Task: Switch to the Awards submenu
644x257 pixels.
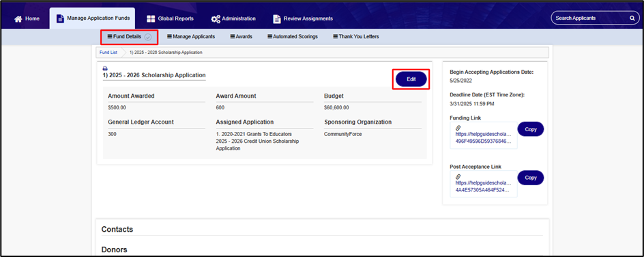Action: [241, 37]
